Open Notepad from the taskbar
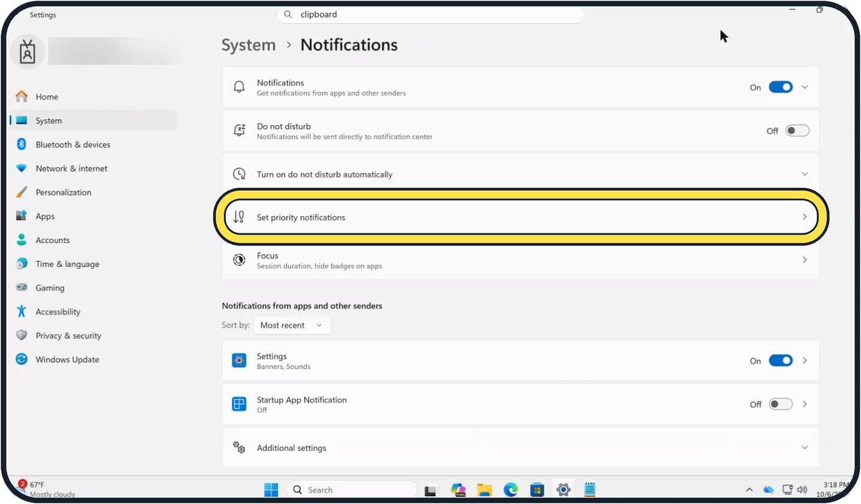This screenshot has width=861, height=504. coord(590,490)
